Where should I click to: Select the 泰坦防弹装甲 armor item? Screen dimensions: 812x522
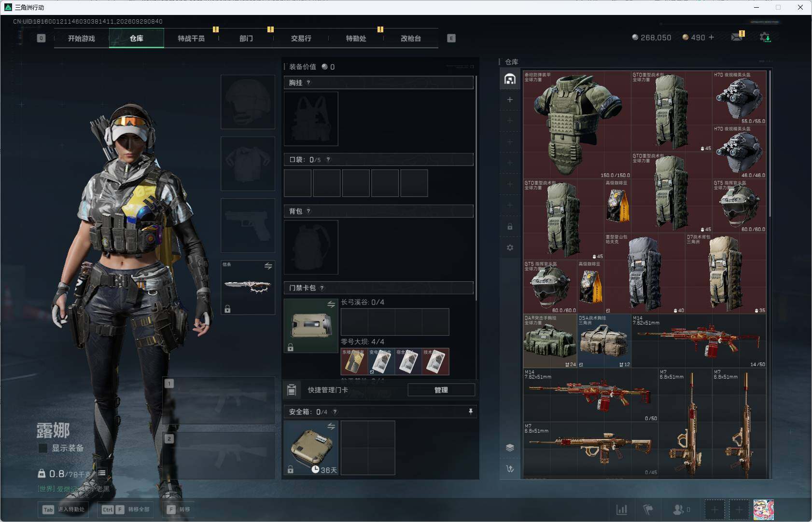click(x=577, y=125)
